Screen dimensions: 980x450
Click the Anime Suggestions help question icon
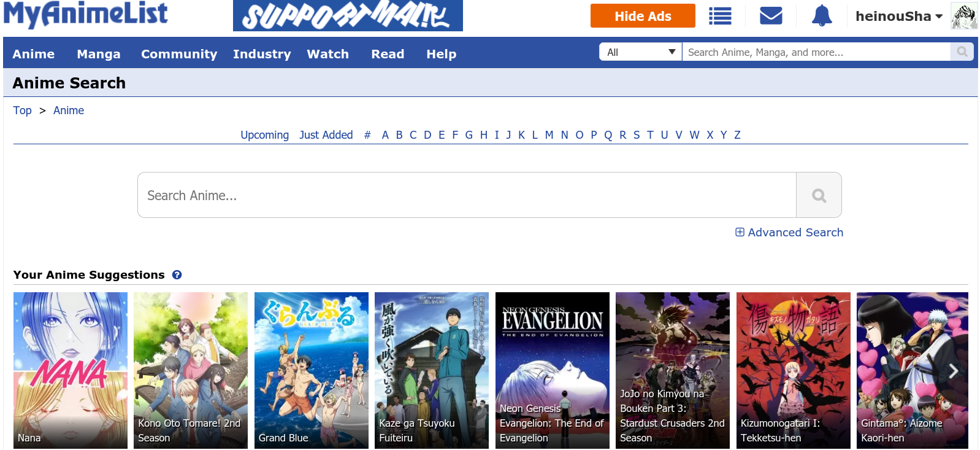pyautogui.click(x=177, y=275)
